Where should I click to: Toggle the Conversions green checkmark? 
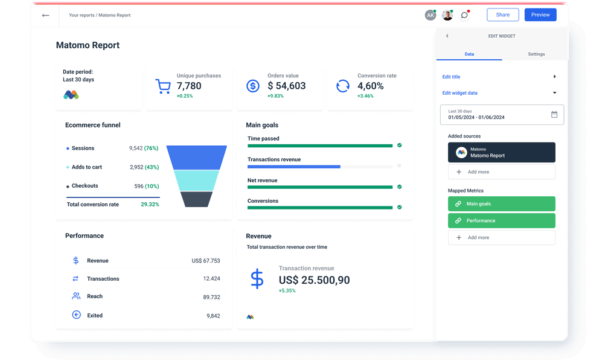pyautogui.click(x=399, y=207)
